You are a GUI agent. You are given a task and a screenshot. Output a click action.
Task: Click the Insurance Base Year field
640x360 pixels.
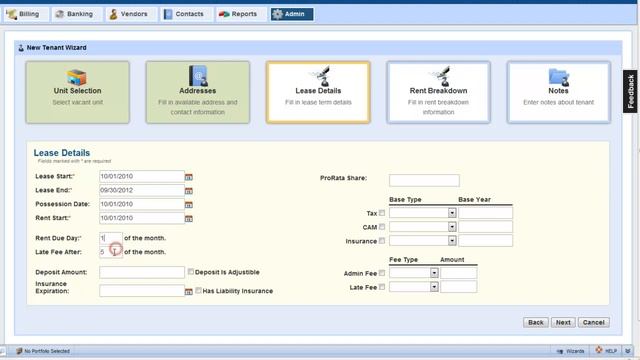tap(485, 241)
